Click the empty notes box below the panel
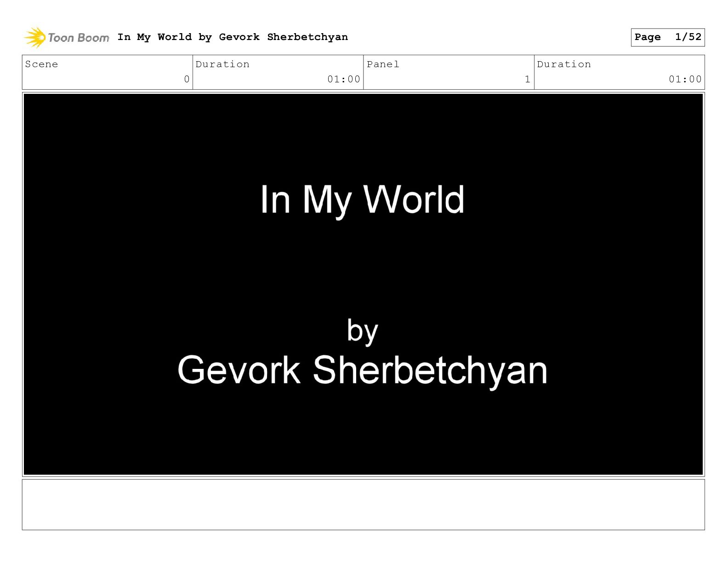The image size is (728, 563). point(363,505)
